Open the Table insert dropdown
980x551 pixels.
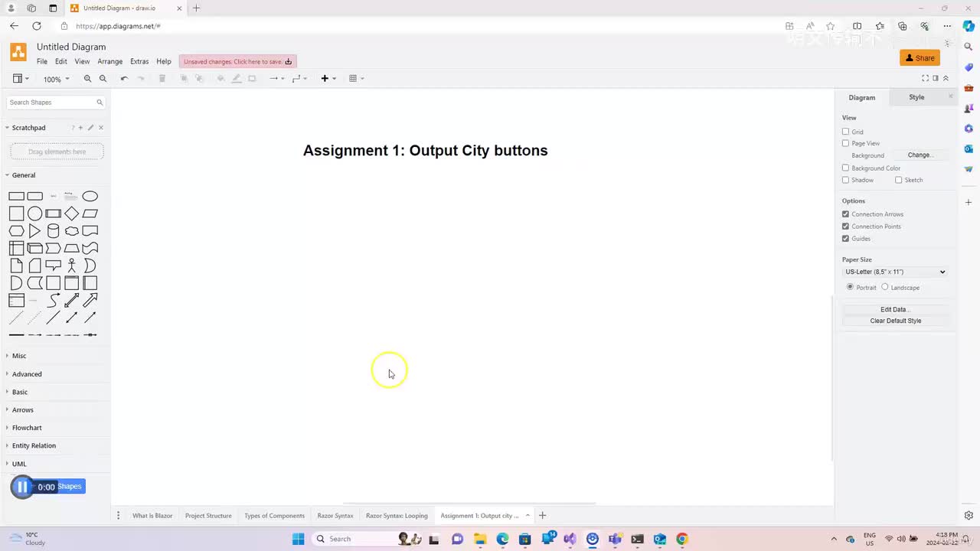tap(356, 79)
